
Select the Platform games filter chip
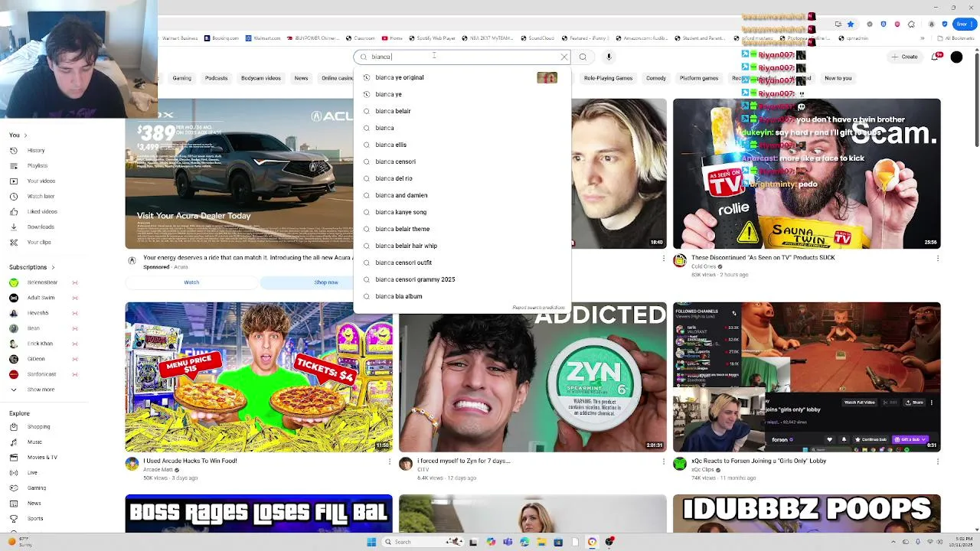(699, 78)
